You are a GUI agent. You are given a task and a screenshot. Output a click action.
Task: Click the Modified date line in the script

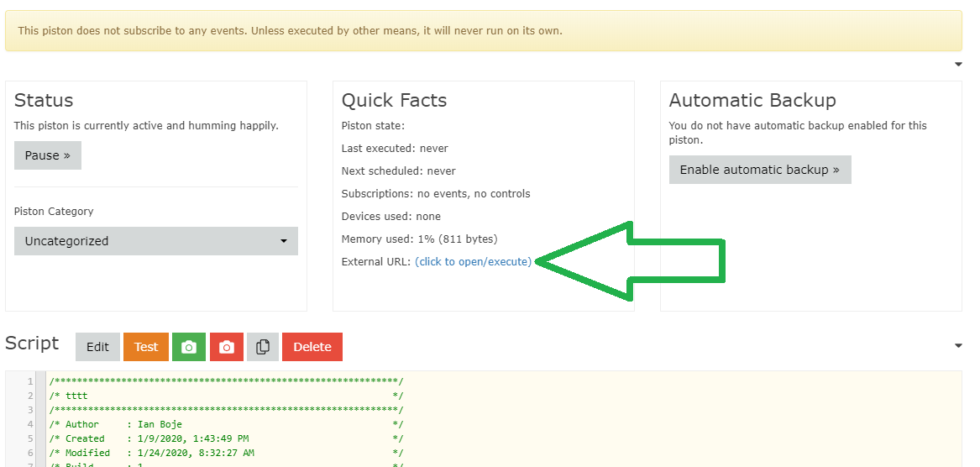pyautogui.click(x=226, y=454)
